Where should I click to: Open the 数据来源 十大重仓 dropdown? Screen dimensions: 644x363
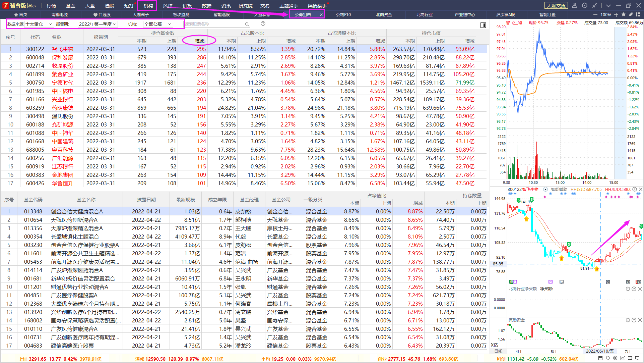40,24
